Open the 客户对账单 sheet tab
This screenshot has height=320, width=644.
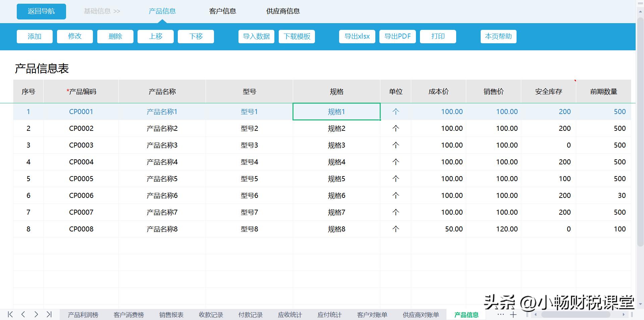(372, 315)
